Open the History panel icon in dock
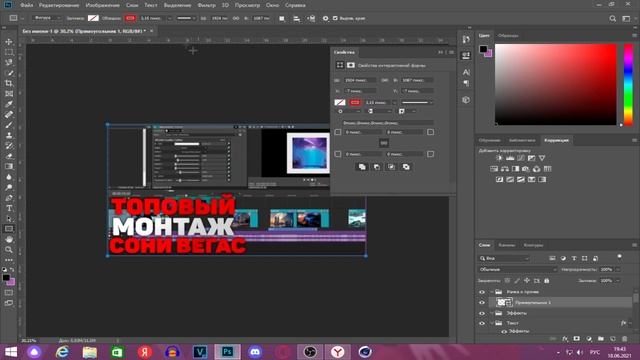The width and height of the screenshot is (640, 360). tap(466, 40)
